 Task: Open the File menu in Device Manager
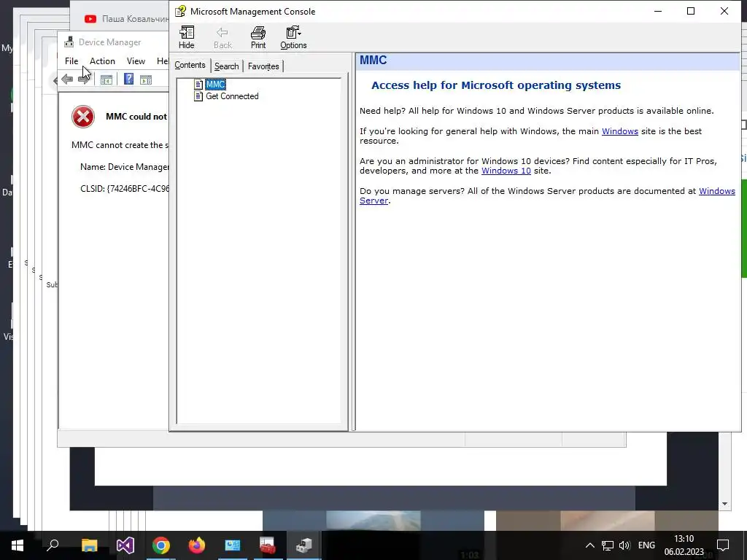(71, 61)
